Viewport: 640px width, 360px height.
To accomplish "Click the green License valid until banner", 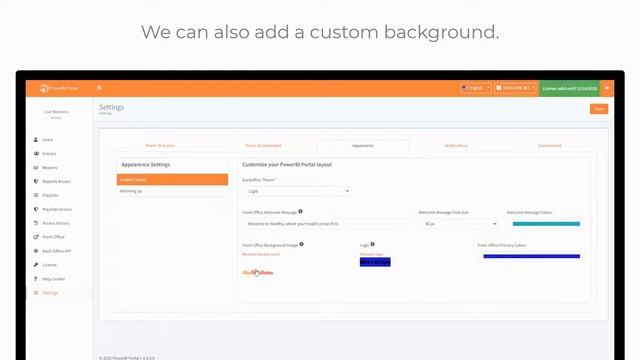I will (x=569, y=88).
